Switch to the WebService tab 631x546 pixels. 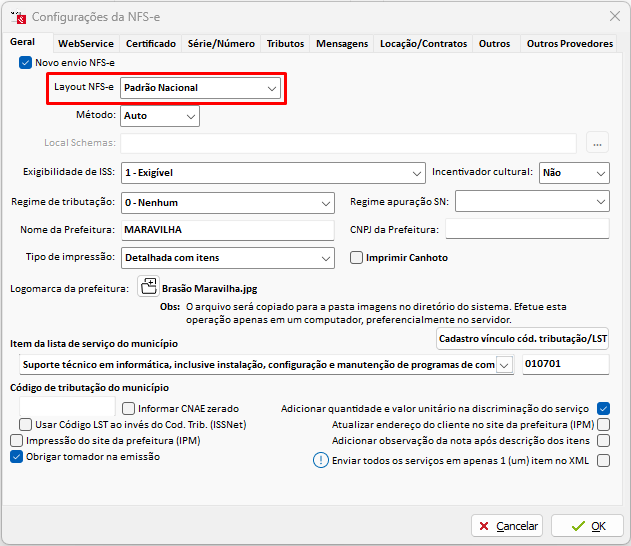85,44
